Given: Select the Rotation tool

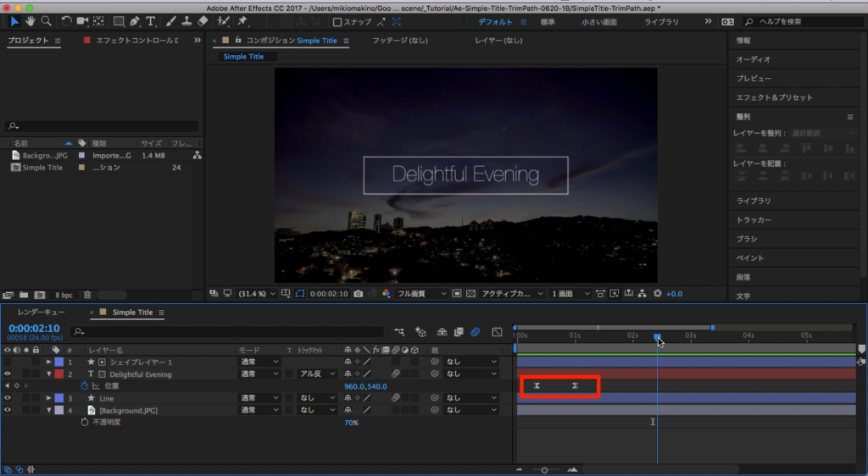Looking at the screenshot, I should click(x=65, y=21).
